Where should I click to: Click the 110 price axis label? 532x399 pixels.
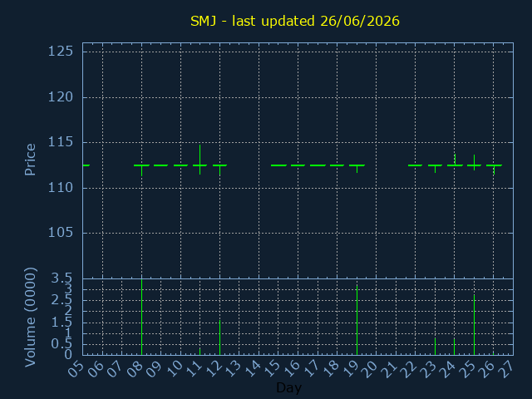[x=61, y=188]
